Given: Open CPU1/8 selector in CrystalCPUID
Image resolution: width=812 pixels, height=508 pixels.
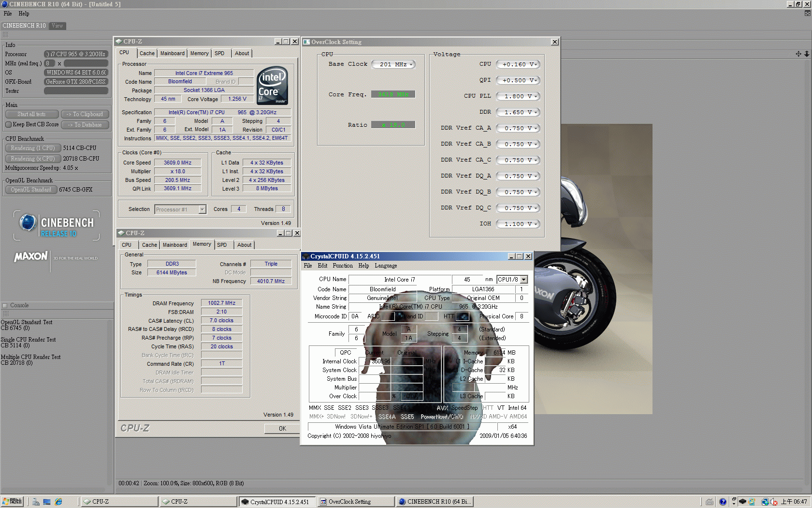Looking at the screenshot, I should point(512,280).
